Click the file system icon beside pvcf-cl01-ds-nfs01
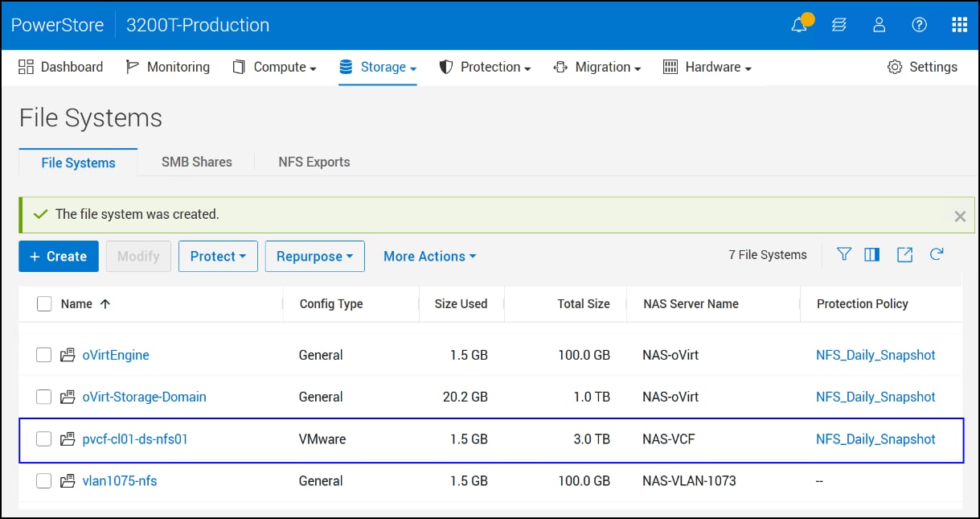Image resolution: width=980 pixels, height=519 pixels. click(68, 439)
